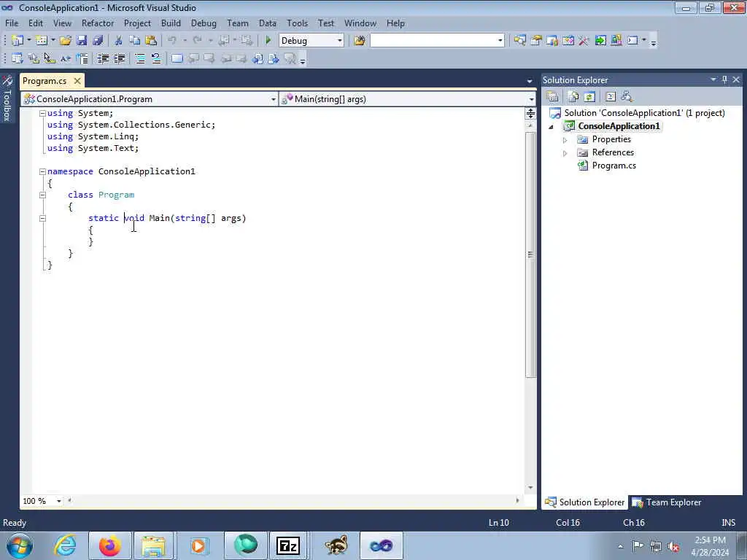Open the Extension Manager toolbar icon
This screenshot has height=560, width=747.
pos(616,41)
